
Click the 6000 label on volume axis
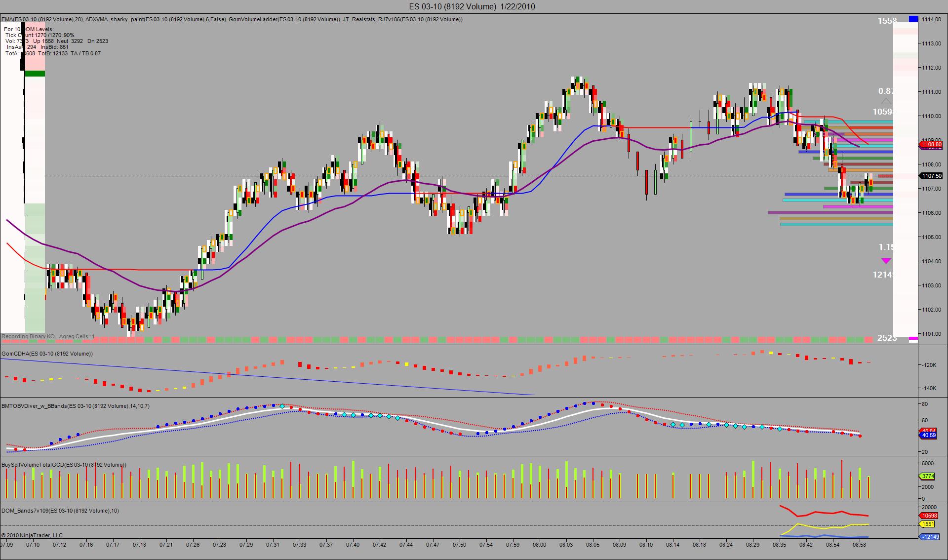(x=928, y=463)
